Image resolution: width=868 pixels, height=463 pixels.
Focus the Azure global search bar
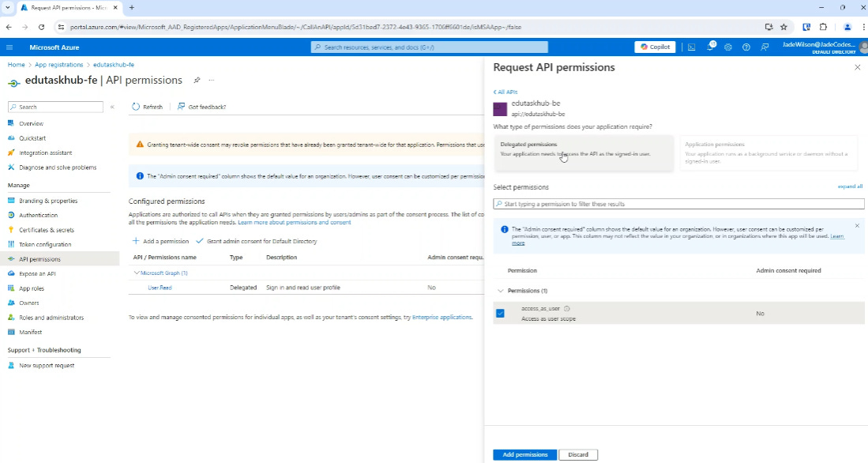pyautogui.click(x=430, y=47)
